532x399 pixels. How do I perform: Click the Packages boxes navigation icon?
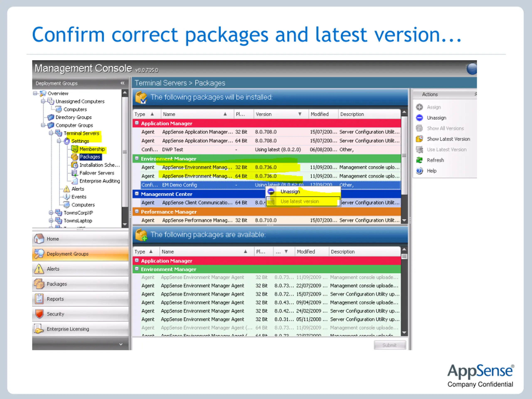[x=39, y=284]
